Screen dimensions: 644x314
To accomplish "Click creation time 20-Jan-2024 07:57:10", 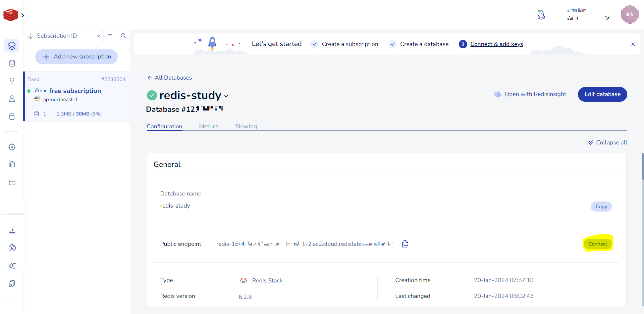I will pyautogui.click(x=503, y=280).
